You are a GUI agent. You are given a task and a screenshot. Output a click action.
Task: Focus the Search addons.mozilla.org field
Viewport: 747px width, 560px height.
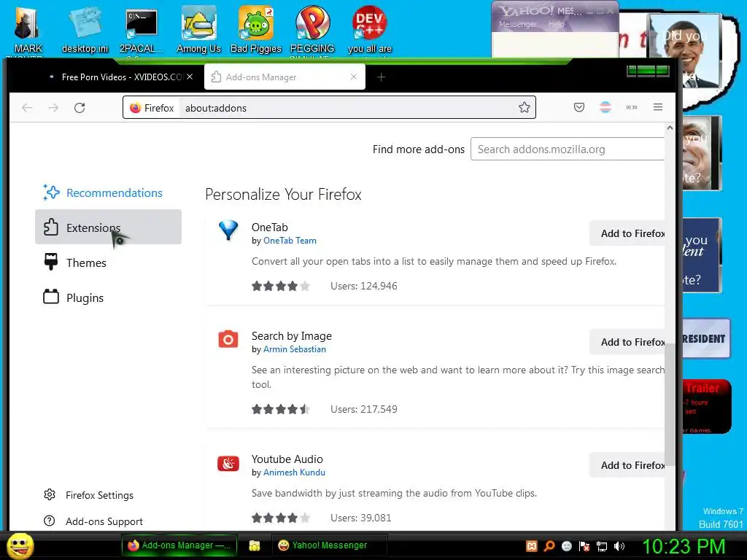[x=568, y=149]
